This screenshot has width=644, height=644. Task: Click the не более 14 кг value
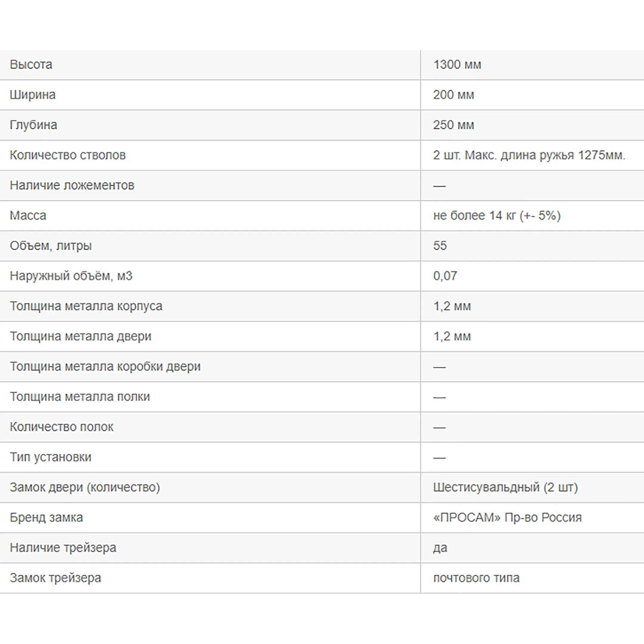click(x=497, y=216)
